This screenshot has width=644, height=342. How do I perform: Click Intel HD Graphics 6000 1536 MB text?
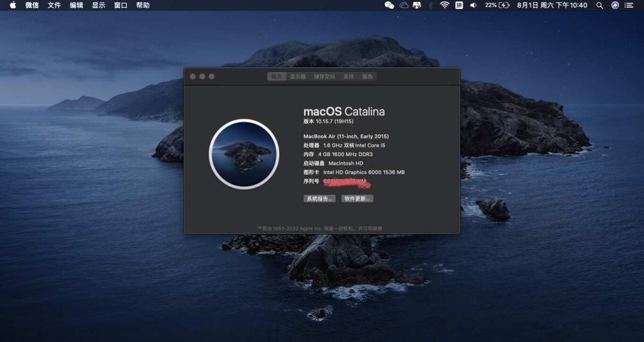364,172
